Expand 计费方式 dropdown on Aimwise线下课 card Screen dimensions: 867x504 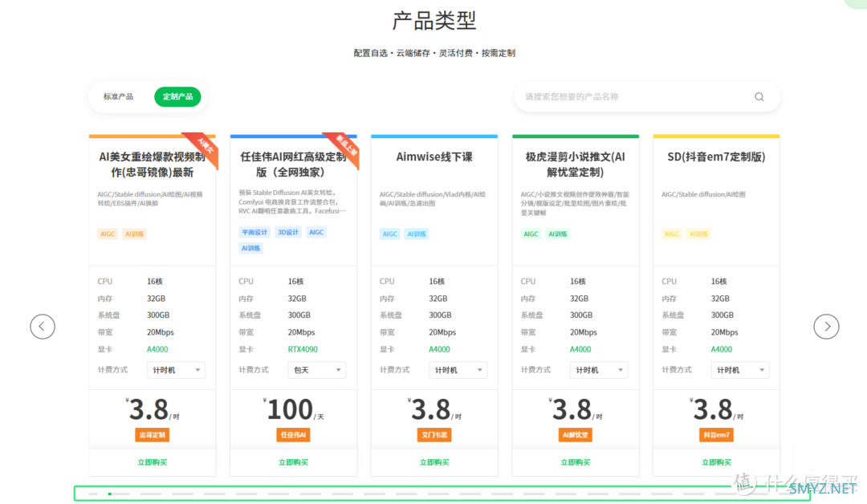coord(458,370)
